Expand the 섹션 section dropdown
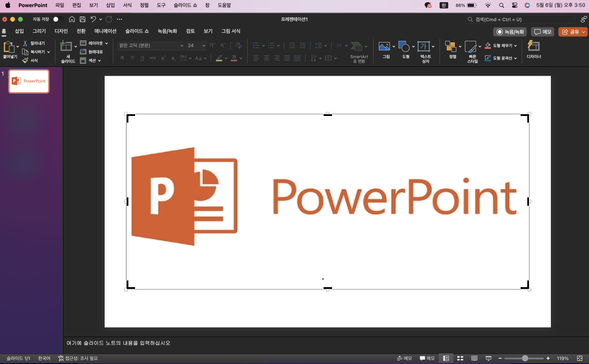Screen dimensions: 589x364 click(99, 61)
